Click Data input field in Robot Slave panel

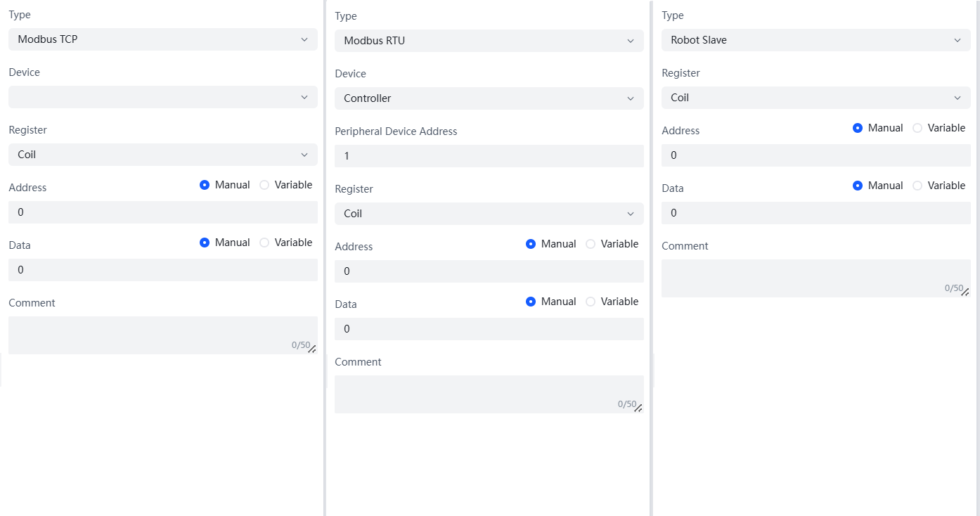[x=815, y=213]
